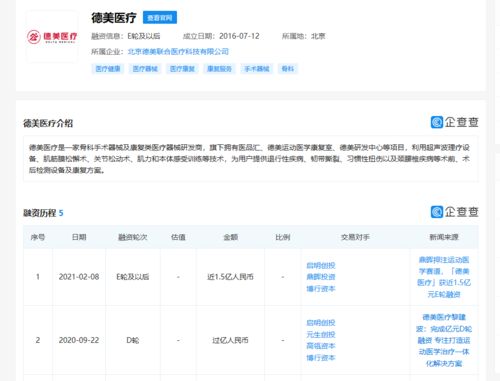Image resolution: width=500 pixels, height=381 pixels.
Task: Open the 高瓴资本 investor link
Action: pos(321,346)
